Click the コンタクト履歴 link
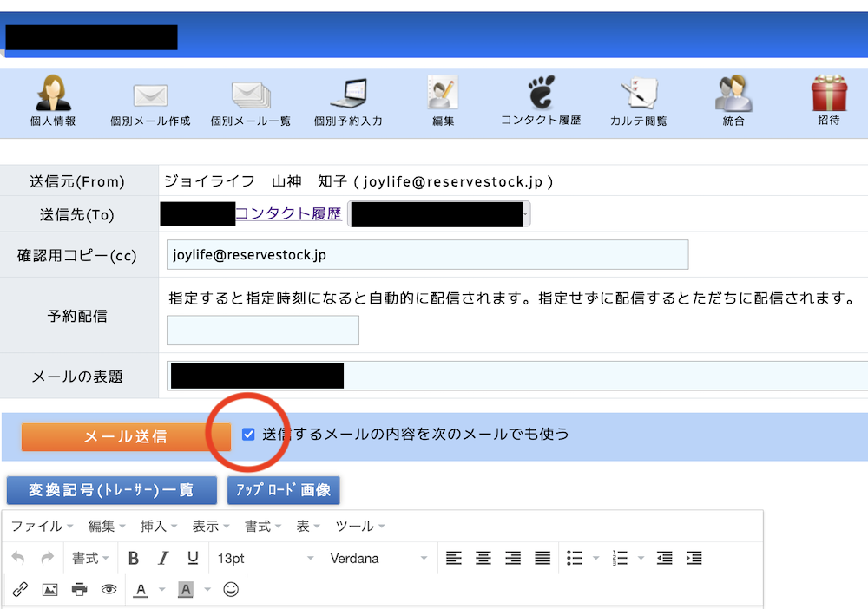The width and height of the screenshot is (868, 609). pos(289,213)
